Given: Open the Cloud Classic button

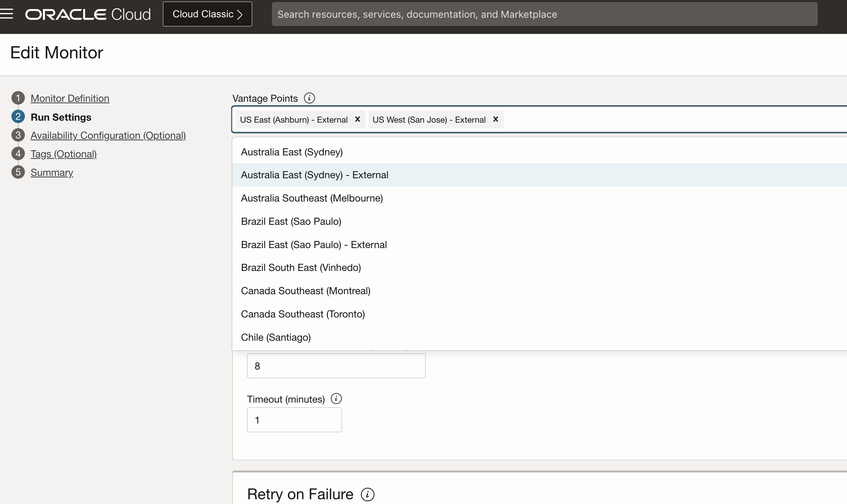Looking at the screenshot, I should pos(207,14).
